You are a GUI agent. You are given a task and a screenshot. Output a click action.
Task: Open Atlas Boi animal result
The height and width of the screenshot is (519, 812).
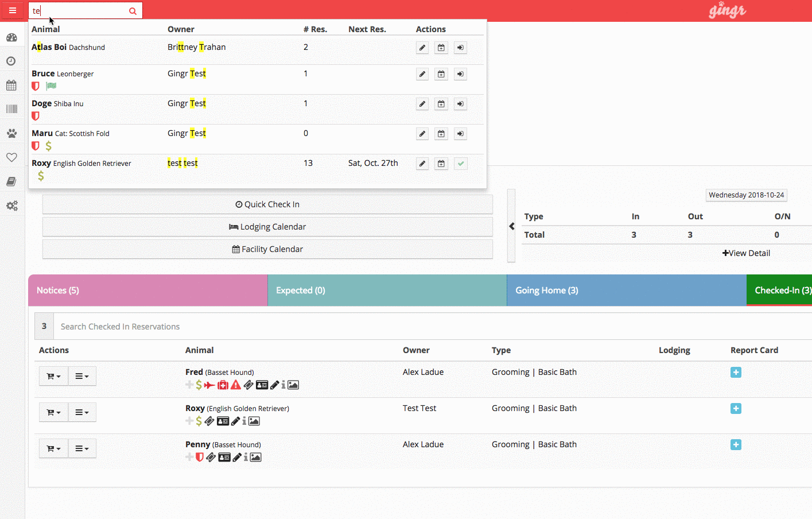point(49,47)
